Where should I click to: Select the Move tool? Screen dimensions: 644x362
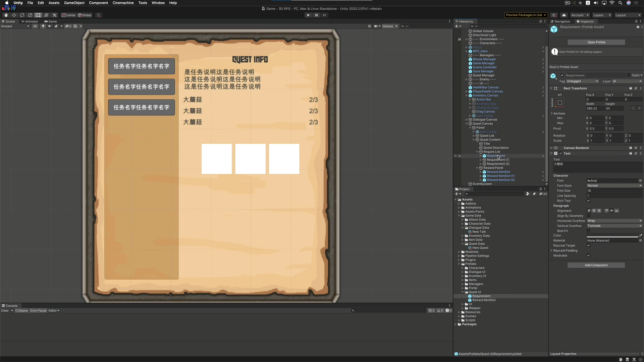[x=14, y=15]
